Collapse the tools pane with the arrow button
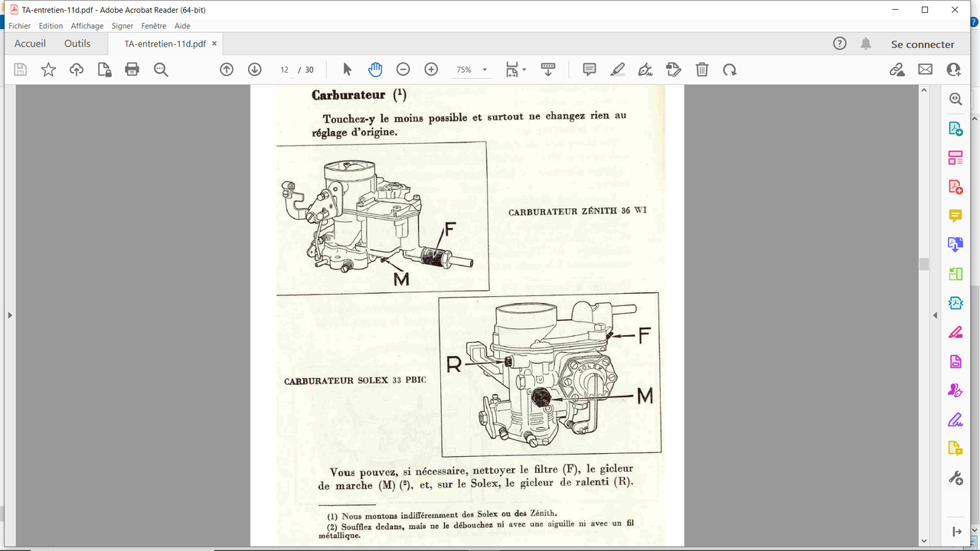The height and width of the screenshot is (551, 980). [956, 531]
